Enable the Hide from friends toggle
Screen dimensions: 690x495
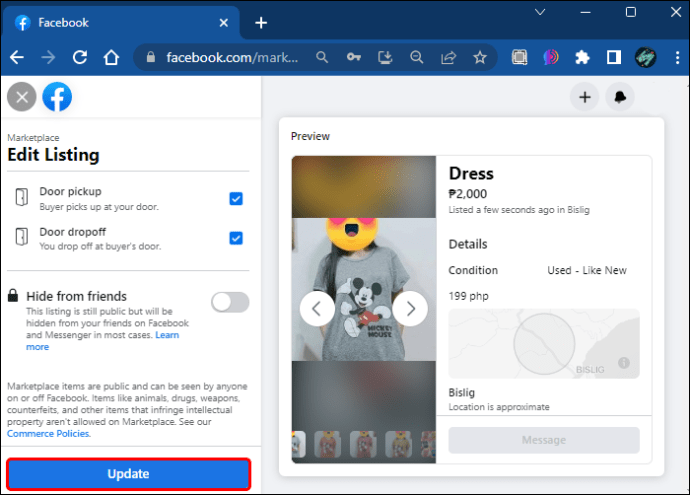230,302
